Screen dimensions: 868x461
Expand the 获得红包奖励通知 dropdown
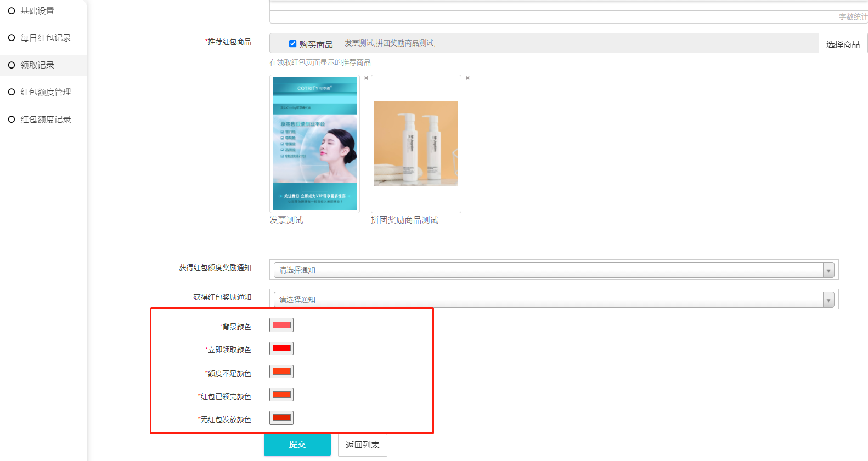[554, 299]
